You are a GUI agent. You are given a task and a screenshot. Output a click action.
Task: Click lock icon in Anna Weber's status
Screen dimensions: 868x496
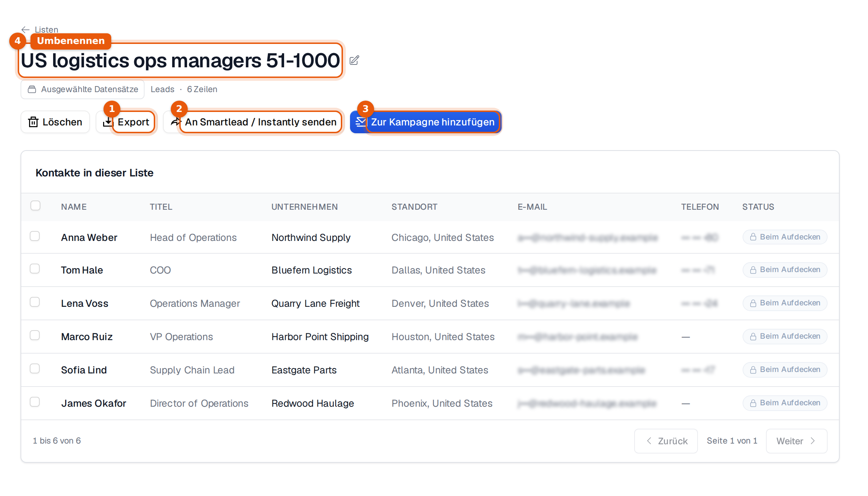(753, 237)
